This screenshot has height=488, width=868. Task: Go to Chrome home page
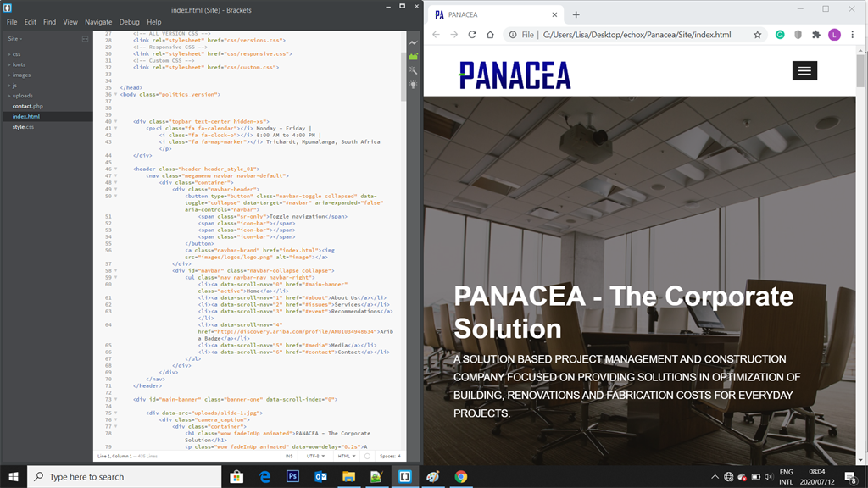tap(490, 35)
